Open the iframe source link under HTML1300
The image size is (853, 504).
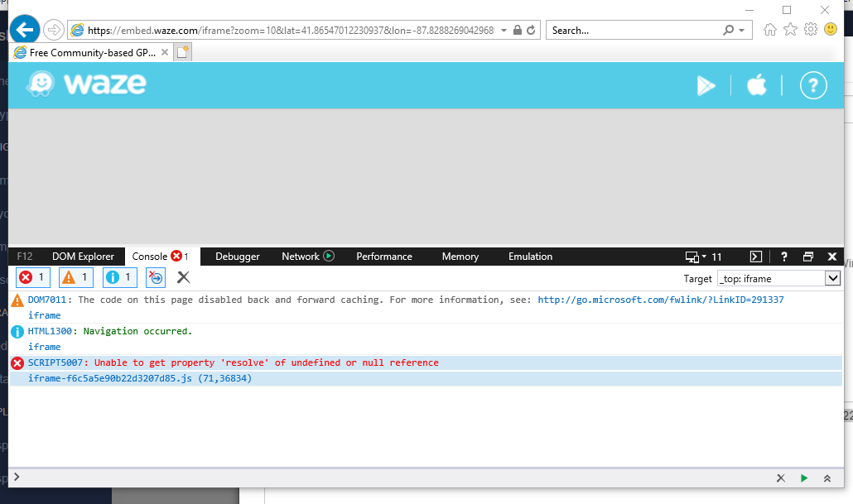(x=45, y=347)
